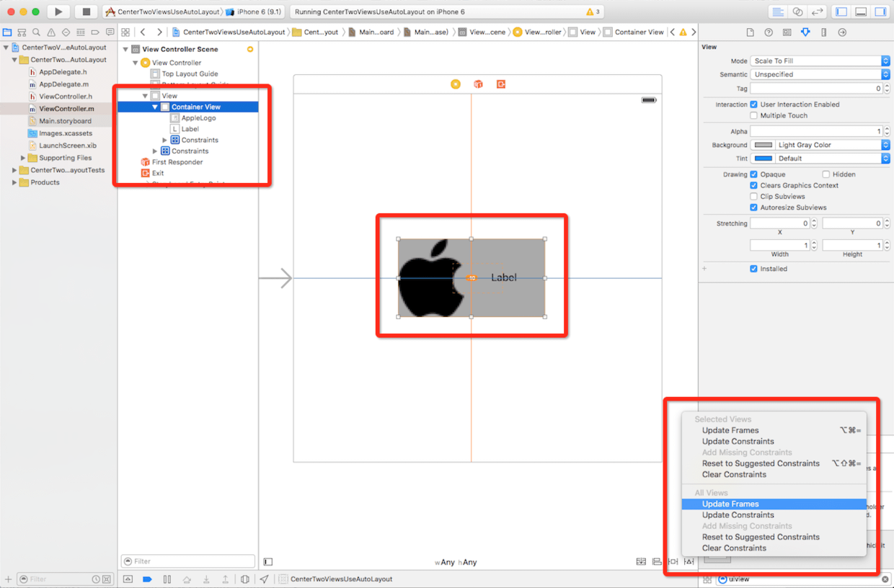Screen dimensions: 894x588
Task: Open the Align constraints button
Action: click(657, 561)
